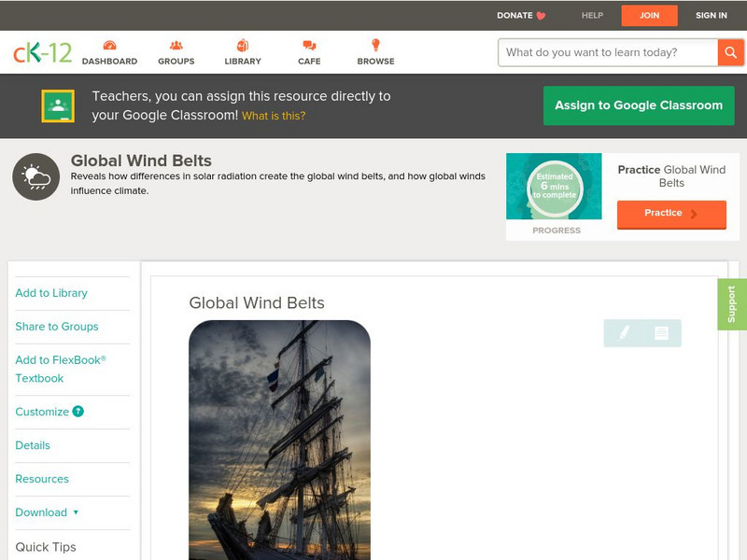
Task: Click the Global Wind Belts page title
Action: coord(141,161)
